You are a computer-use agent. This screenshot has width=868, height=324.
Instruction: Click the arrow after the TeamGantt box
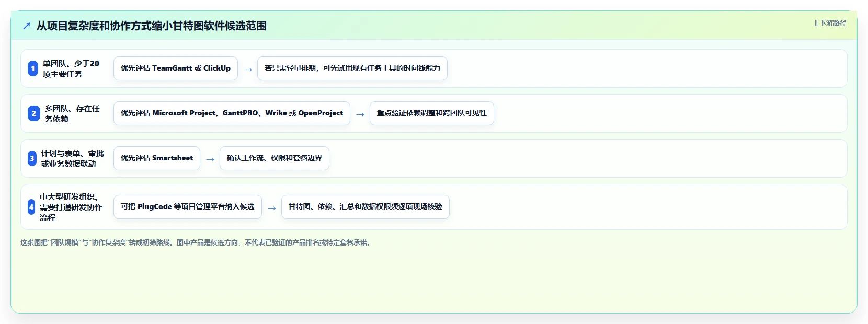click(x=248, y=69)
